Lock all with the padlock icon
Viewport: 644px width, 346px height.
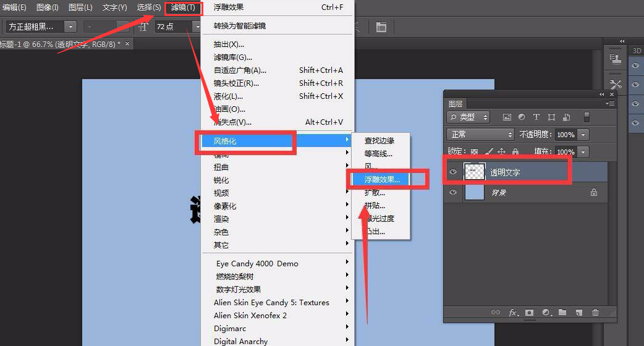click(x=515, y=151)
